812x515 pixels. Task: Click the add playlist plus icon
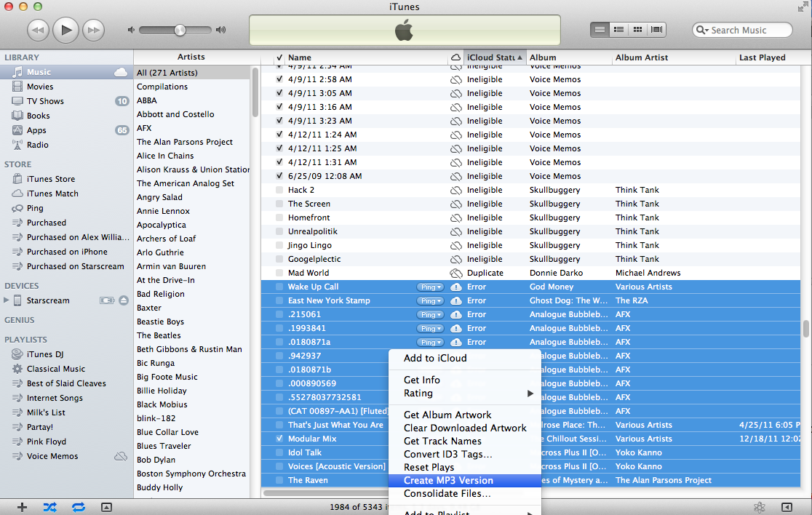23,507
